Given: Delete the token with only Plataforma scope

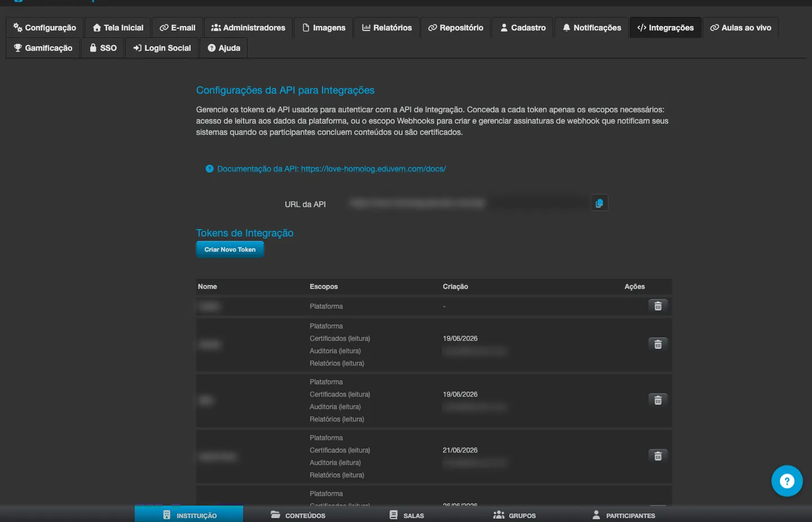Looking at the screenshot, I should (x=657, y=306).
